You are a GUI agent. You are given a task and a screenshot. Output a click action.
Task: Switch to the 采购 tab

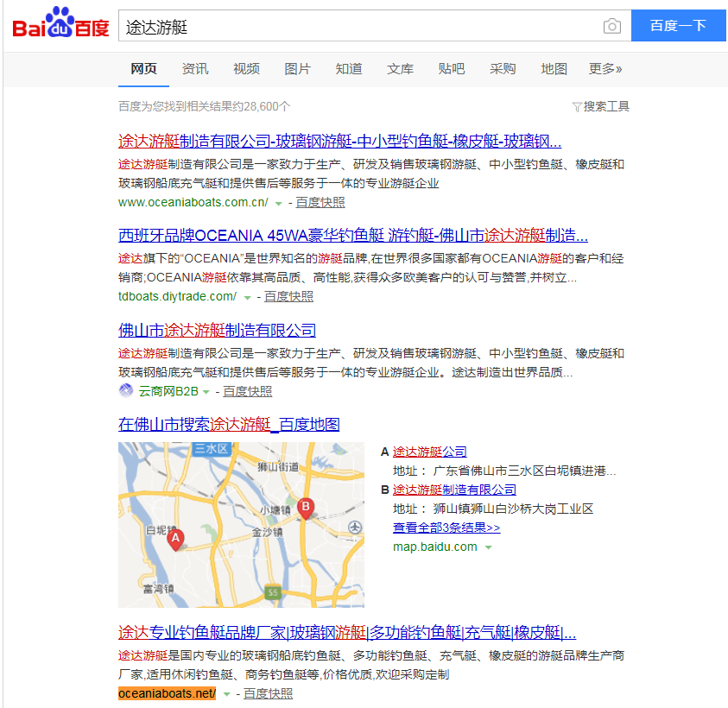pos(503,69)
